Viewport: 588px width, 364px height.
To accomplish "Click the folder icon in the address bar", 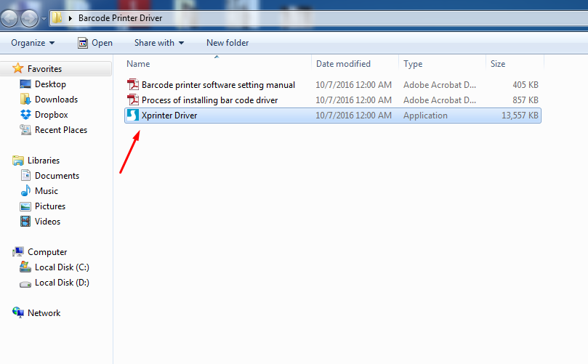I will click(57, 17).
